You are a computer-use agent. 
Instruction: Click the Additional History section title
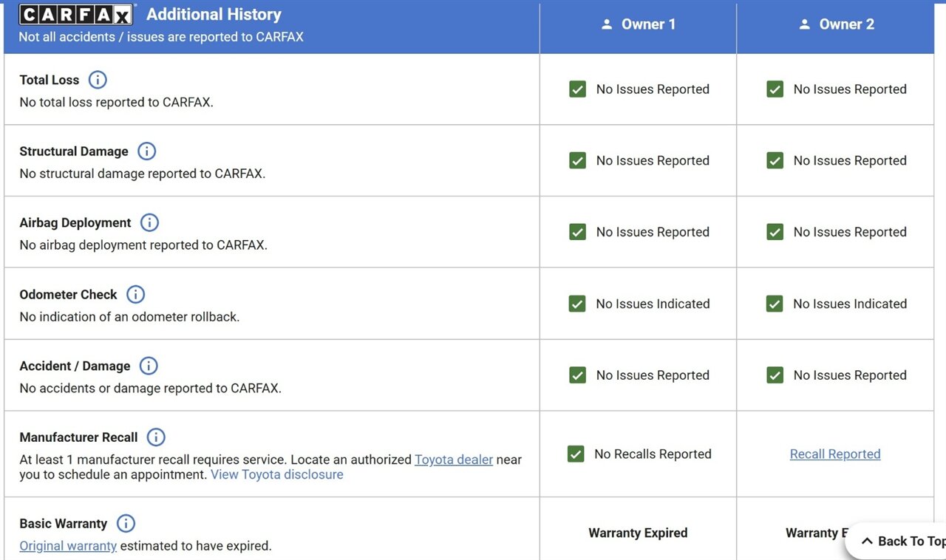[x=214, y=15]
